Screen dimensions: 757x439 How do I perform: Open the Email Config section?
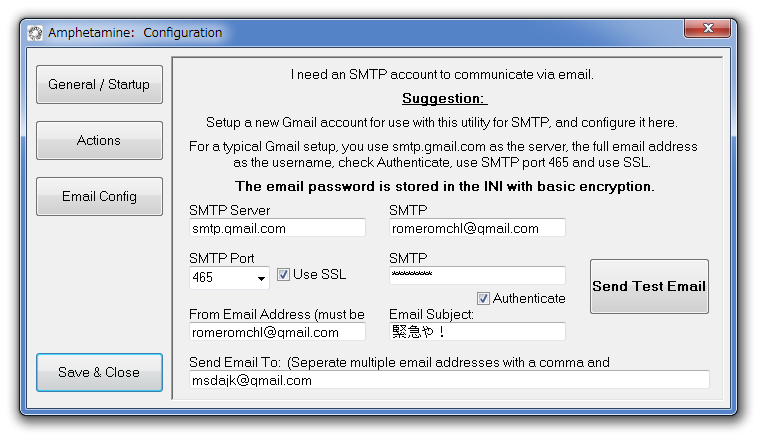click(x=99, y=197)
